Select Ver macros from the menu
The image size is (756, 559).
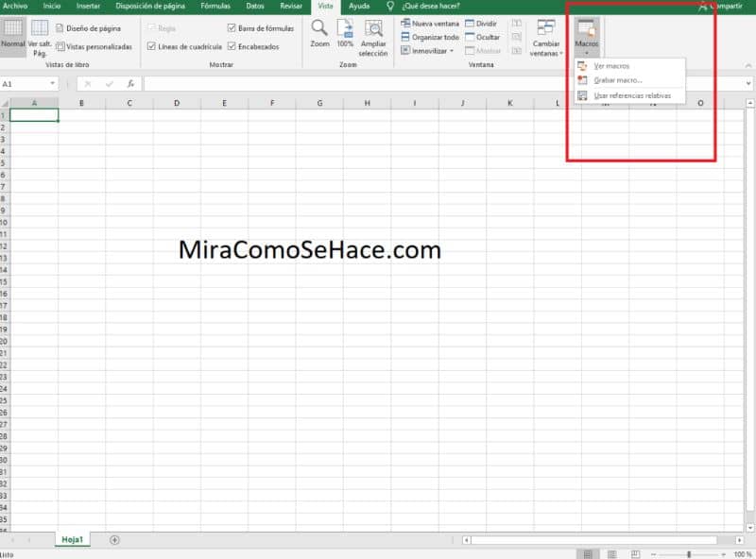click(629, 66)
